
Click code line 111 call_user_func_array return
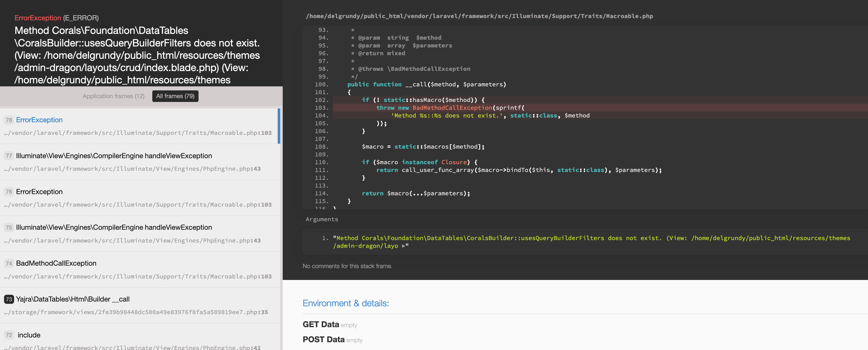519,170
